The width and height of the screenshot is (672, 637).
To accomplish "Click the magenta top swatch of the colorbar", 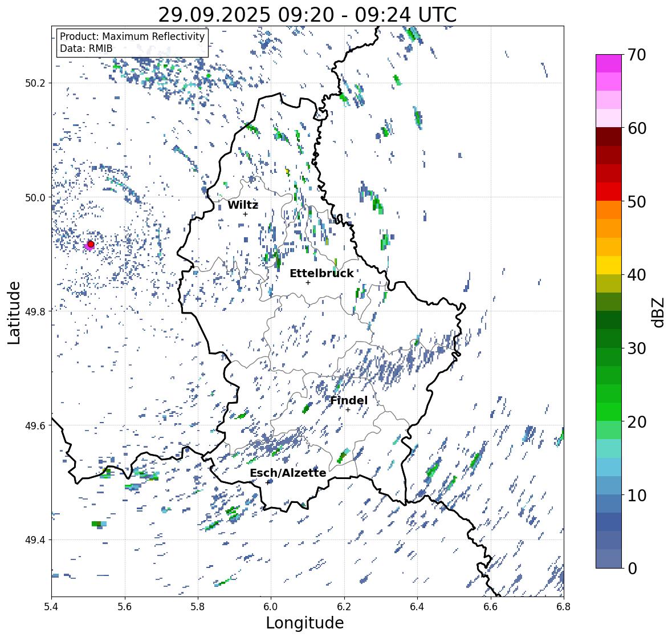I will [x=609, y=63].
